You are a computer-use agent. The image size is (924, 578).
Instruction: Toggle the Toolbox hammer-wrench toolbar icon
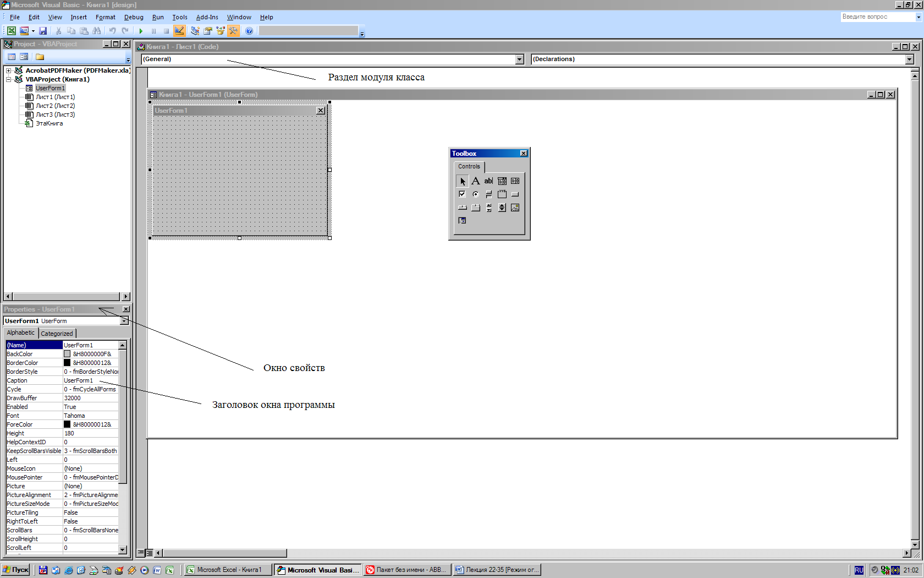point(233,31)
